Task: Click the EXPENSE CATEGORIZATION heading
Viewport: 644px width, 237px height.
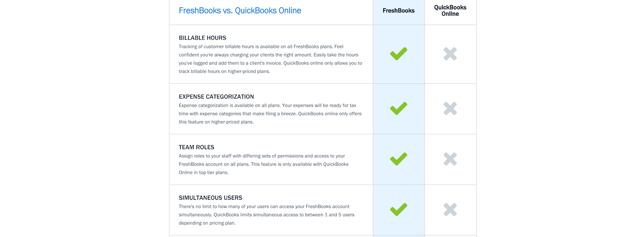Action: [x=216, y=97]
